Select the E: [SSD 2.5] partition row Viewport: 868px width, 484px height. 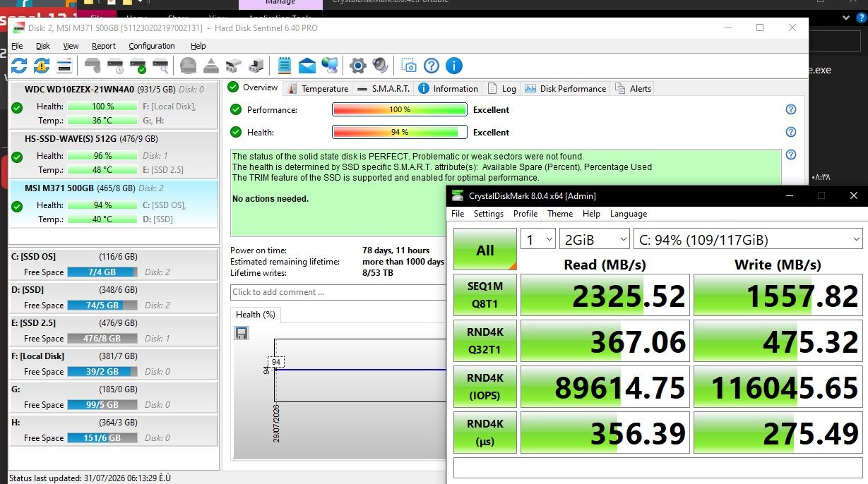point(113,330)
